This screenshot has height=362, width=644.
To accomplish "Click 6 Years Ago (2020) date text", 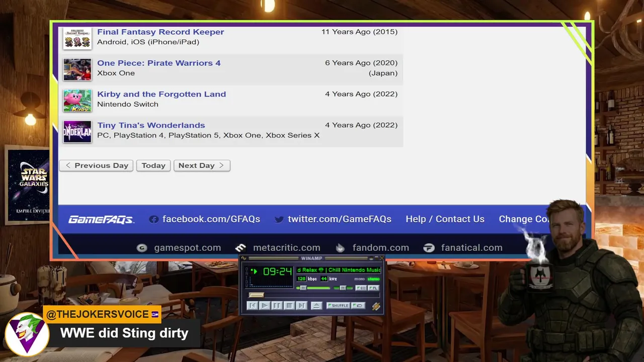I will (361, 63).
